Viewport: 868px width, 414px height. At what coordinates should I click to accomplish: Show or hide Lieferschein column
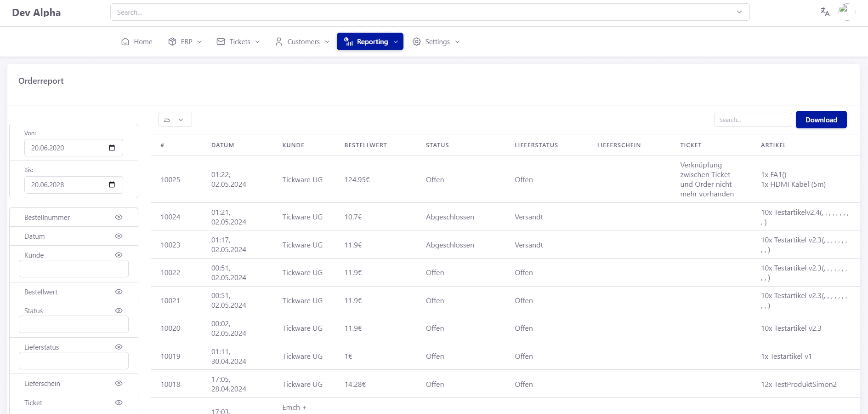tap(119, 383)
